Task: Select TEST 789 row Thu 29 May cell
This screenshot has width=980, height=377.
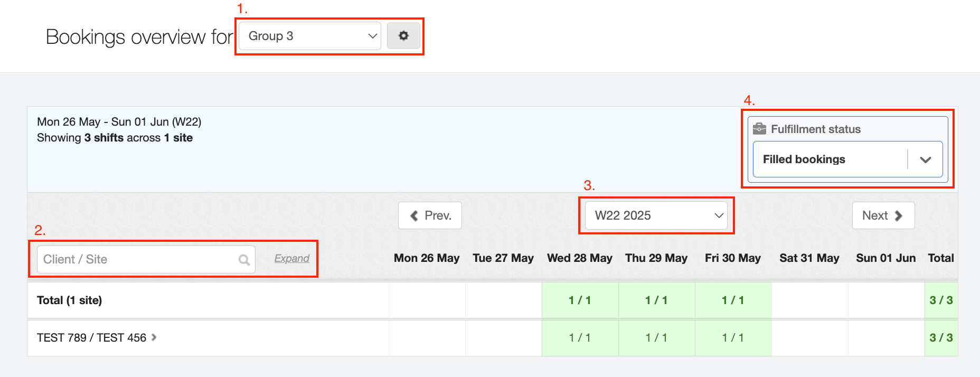Action: pos(656,338)
